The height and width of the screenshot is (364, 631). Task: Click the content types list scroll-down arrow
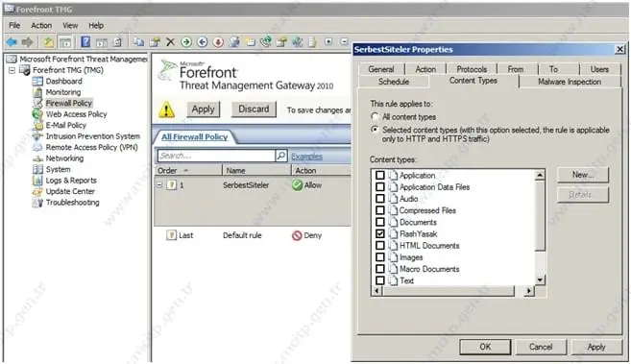pyautogui.click(x=540, y=279)
